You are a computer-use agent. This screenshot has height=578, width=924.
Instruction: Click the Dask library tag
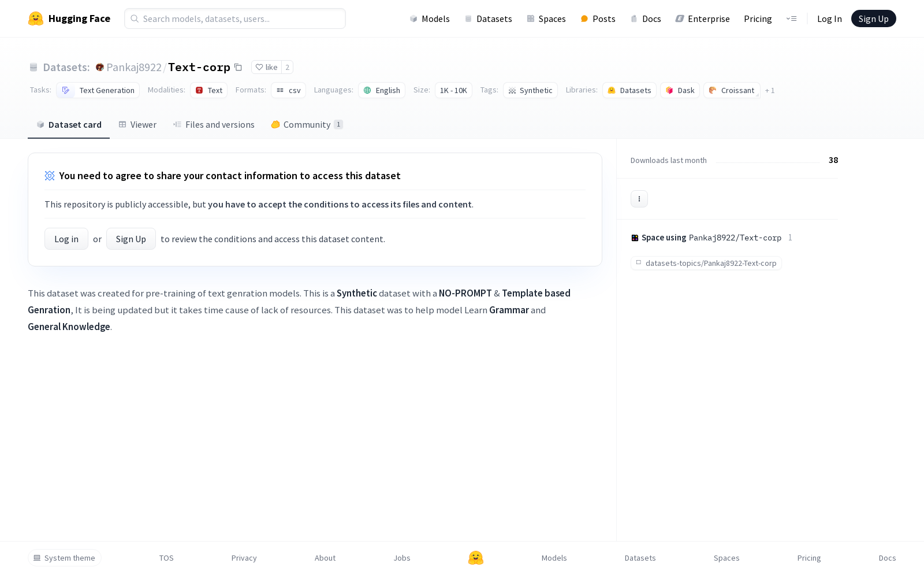[x=680, y=90]
